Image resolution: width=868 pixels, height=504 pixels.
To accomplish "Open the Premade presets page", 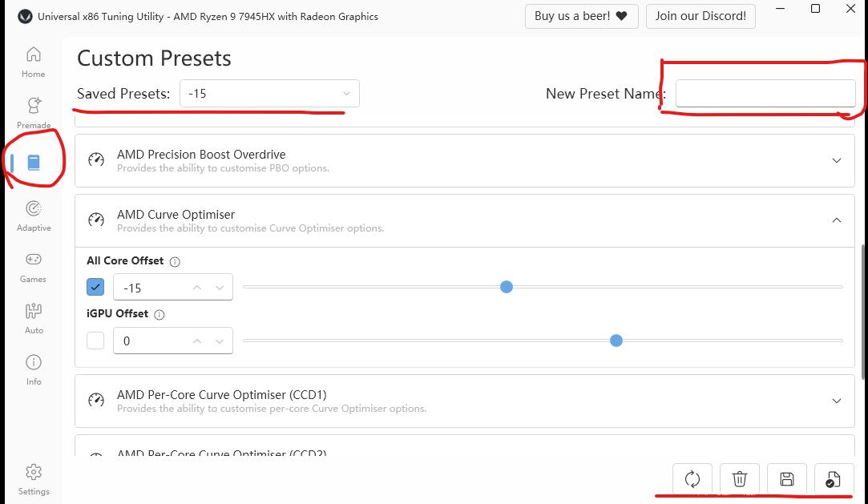I will click(x=33, y=113).
